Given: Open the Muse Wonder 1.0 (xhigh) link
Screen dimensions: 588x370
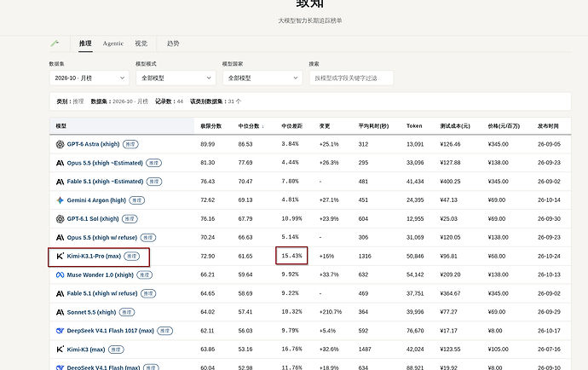Looking at the screenshot, I should click(100, 275).
